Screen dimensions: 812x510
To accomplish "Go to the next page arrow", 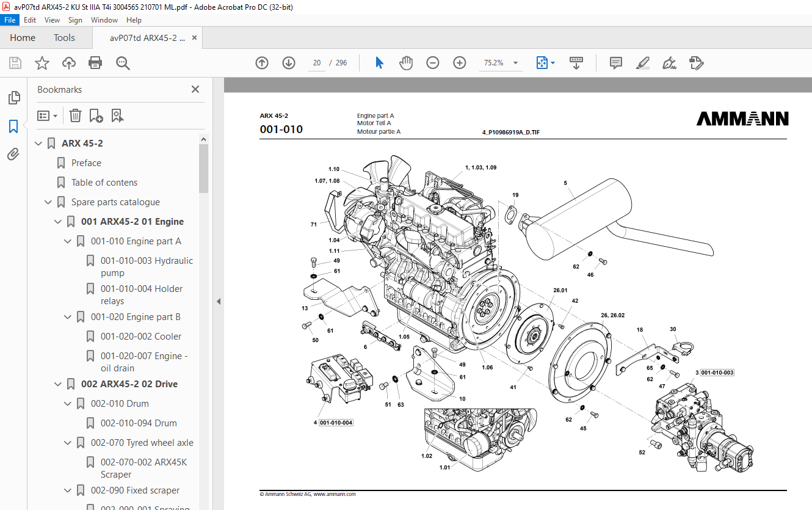I will (289, 63).
